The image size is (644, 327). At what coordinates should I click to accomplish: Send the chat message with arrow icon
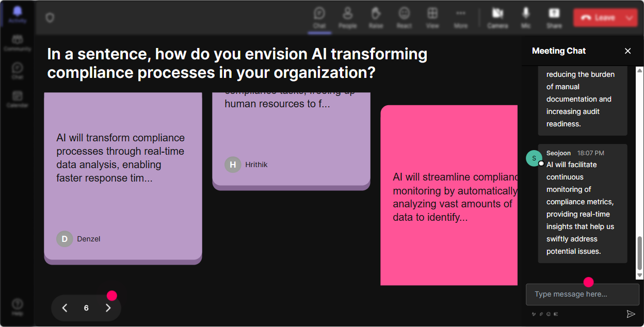[x=630, y=314]
